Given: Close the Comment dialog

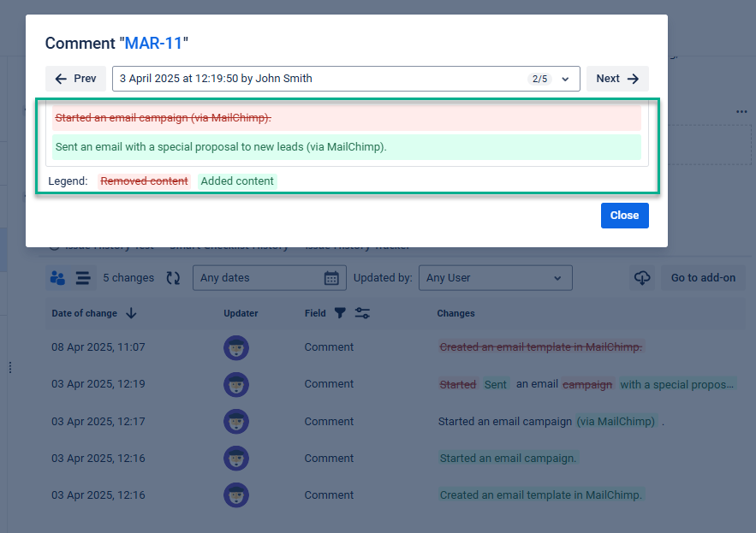Looking at the screenshot, I should (x=624, y=216).
